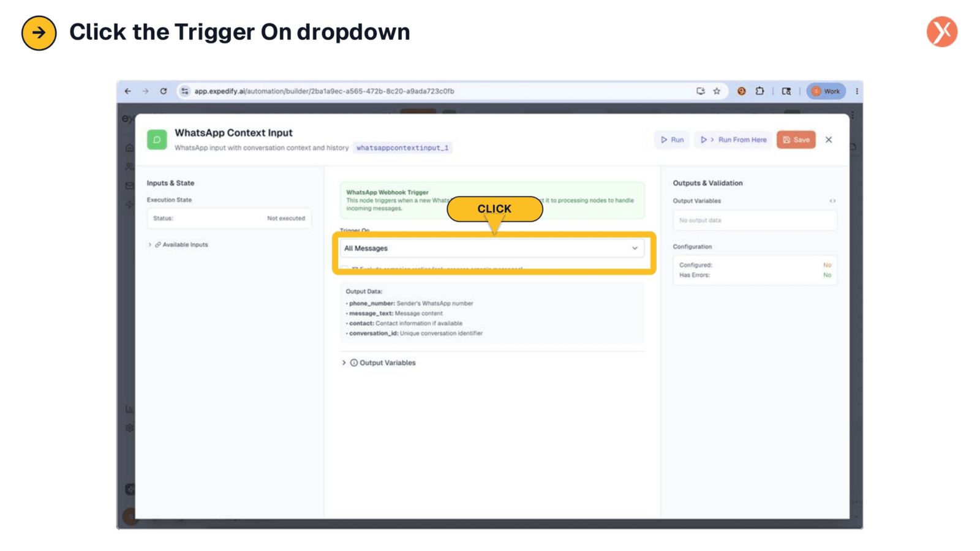
Task: Click the No output data box
Action: [x=755, y=220]
